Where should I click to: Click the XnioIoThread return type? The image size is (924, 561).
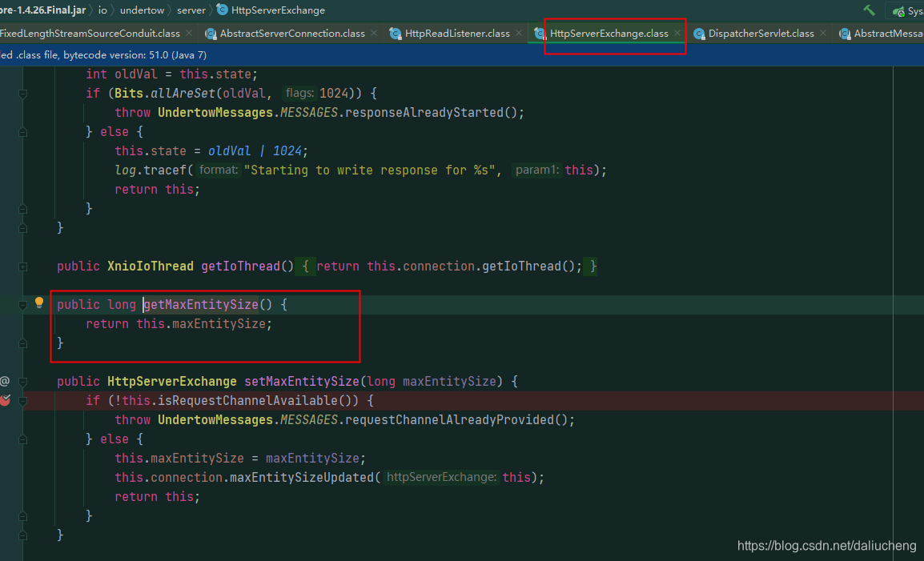pyautogui.click(x=151, y=266)
